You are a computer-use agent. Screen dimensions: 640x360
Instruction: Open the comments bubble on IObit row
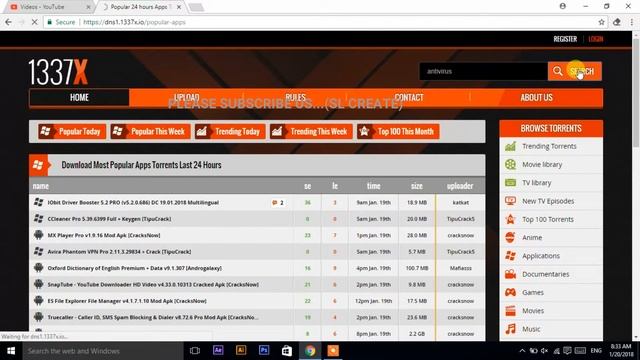(x=278, y=202)
